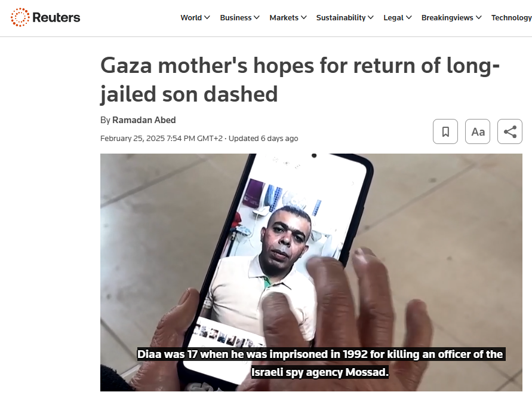Image resolution: width=532 pixels, height=398 pixels.
Task: Expand the World menu chevron
Action: point(207,18)
